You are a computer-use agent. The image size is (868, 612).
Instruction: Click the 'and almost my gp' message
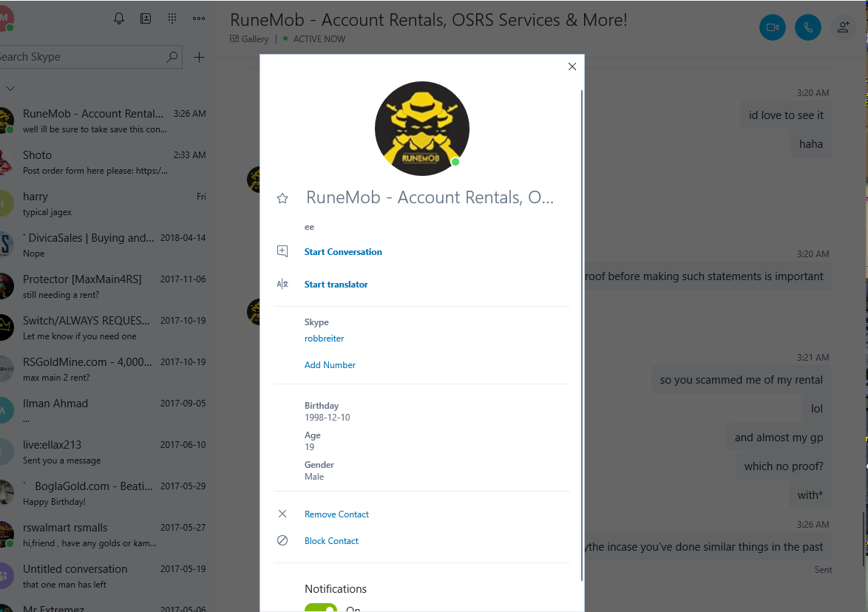[779, 437]
